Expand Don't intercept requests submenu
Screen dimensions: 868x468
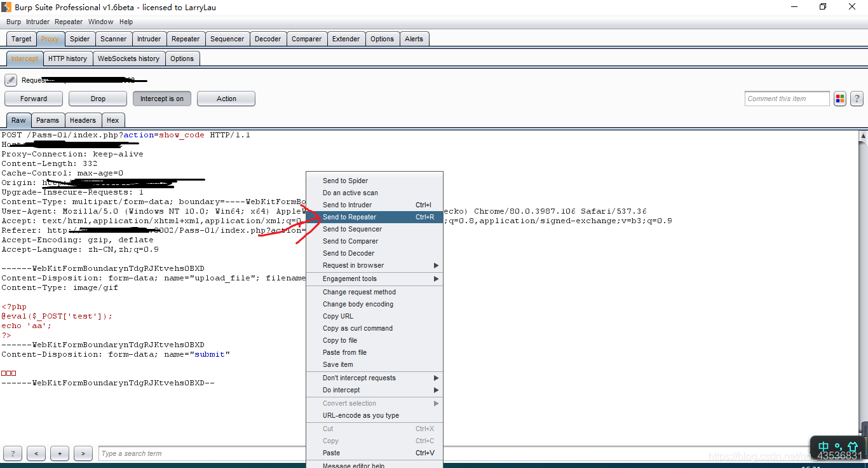[374, 378]
